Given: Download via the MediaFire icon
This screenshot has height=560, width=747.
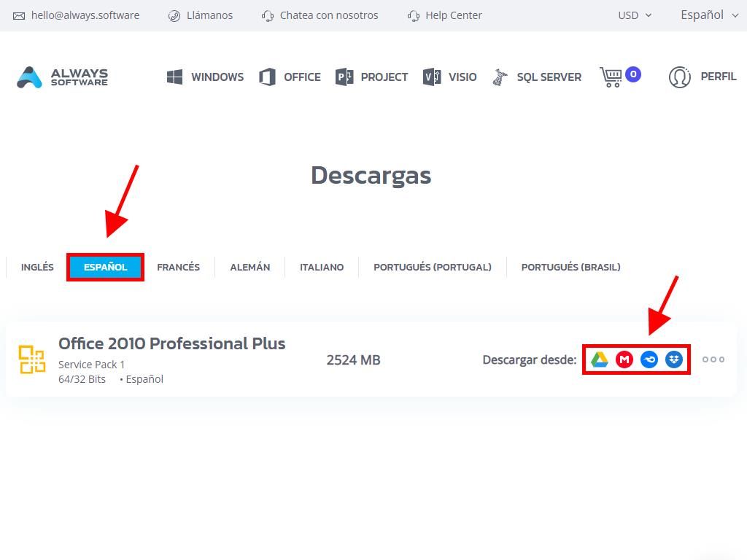Looking at the screenshot, I should (649, 359).
